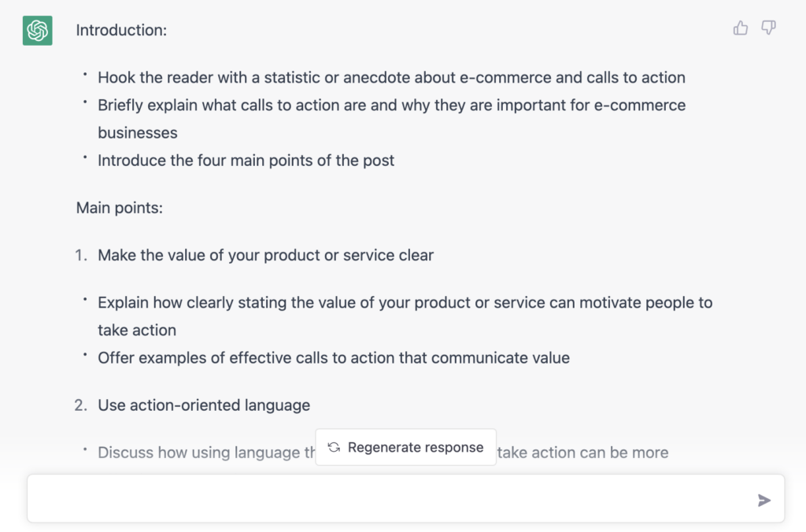Click the faded "take action can be more" text
806x532 pixels.
coord(583,453)
